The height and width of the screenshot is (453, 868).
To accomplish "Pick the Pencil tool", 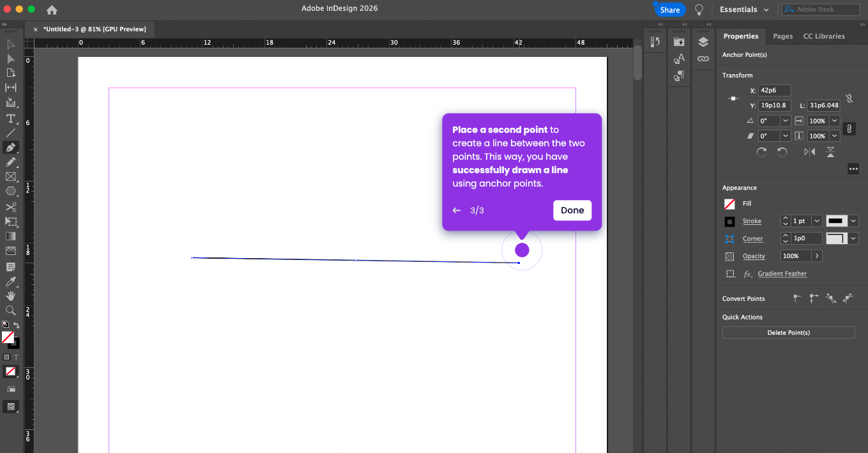I will (11, 162).
